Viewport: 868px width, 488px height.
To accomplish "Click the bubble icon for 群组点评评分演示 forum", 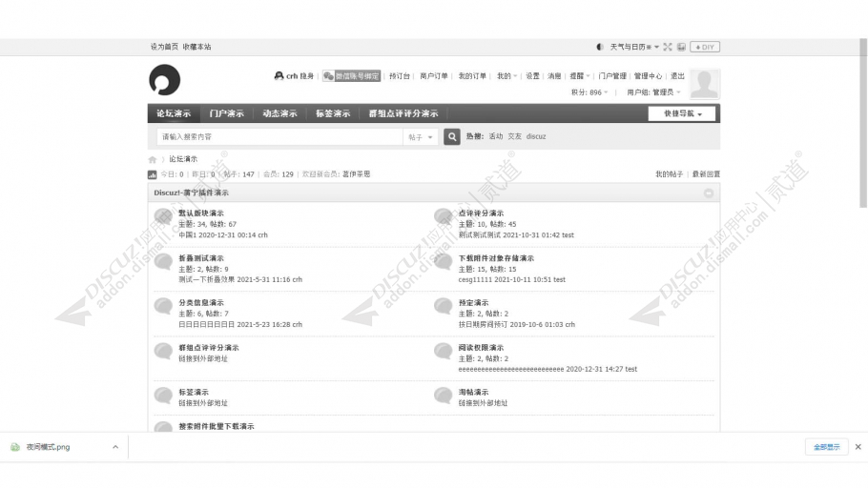I will [x=163, y=351].
